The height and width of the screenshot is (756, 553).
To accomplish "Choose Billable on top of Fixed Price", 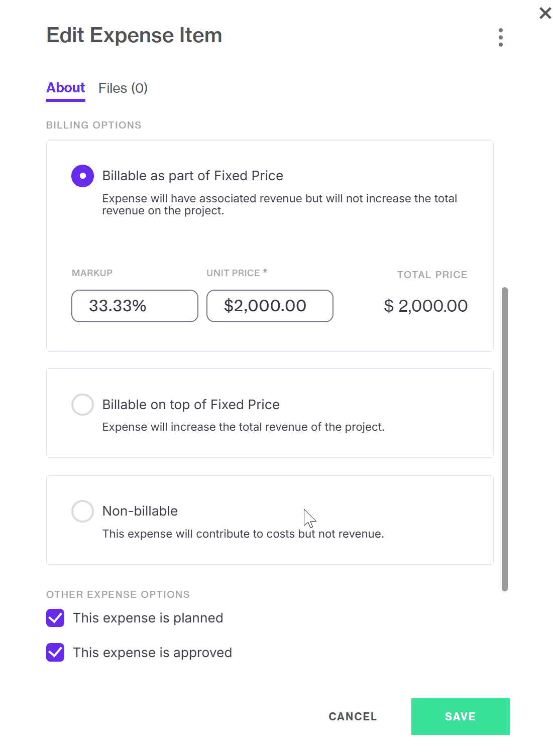I will (82, 405).
